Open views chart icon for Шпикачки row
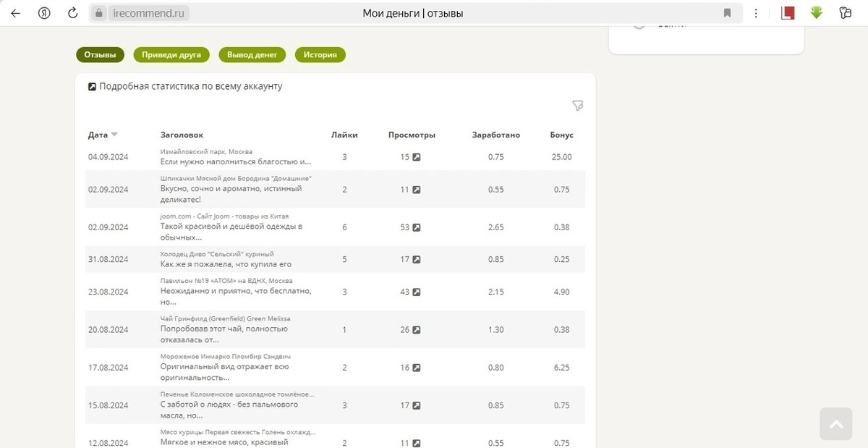Viewport: 868px width, 448px height. coord(417,190)
